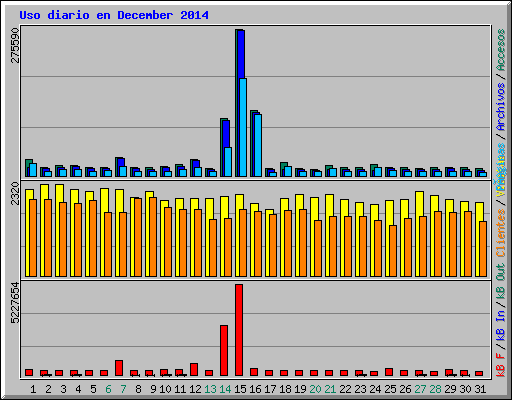512x400 pixels.
Task: Click the x-axis day label 10
Action: 165,389
